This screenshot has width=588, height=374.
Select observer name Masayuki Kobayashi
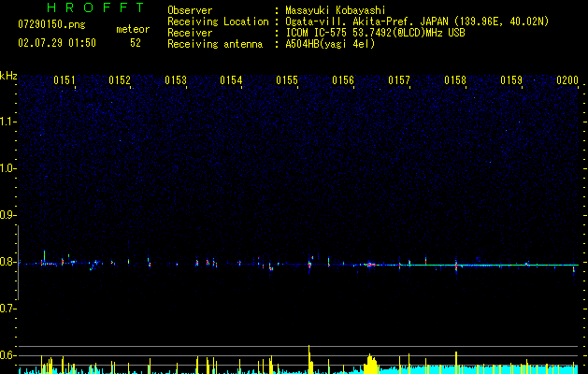click(x=336, y=10)
